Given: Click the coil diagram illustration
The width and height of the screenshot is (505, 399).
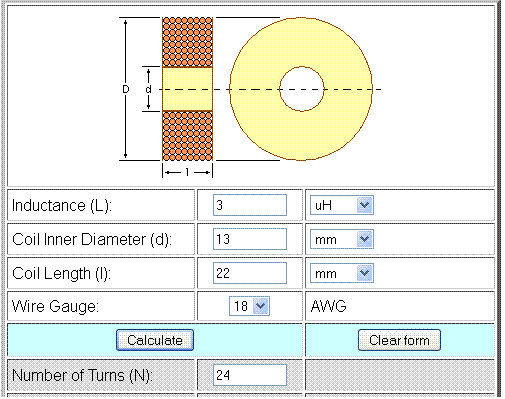Looking at the screenshot, I should [250, 96].
